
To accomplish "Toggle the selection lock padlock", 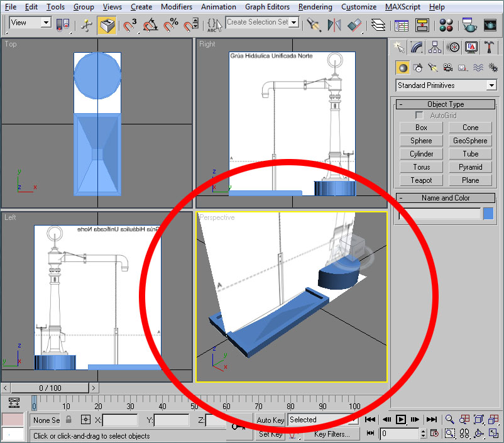I will [x=68, y=420].
